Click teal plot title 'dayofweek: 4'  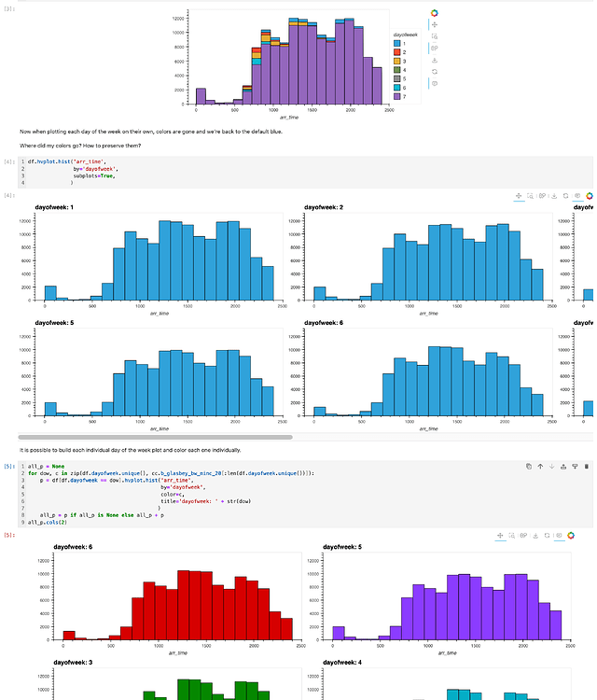click(342, 663)
